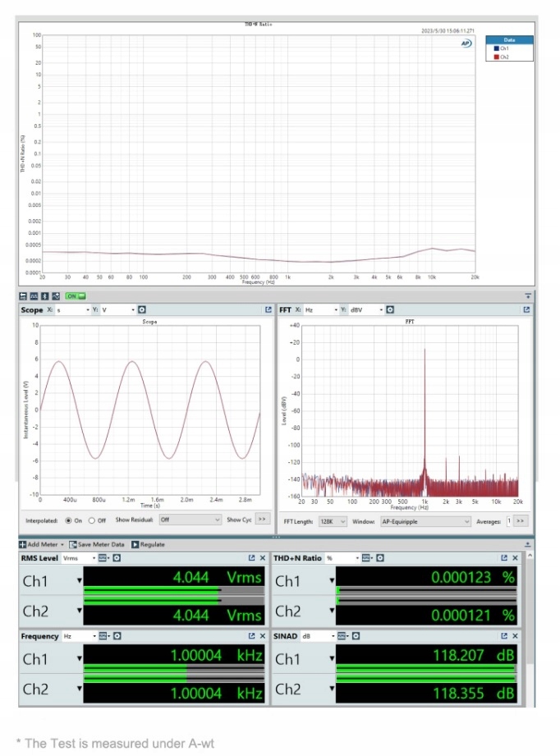Open Show Residual dropdown
Screen dimensions: 560x756
pyautogui.click(x=190, y=520)
